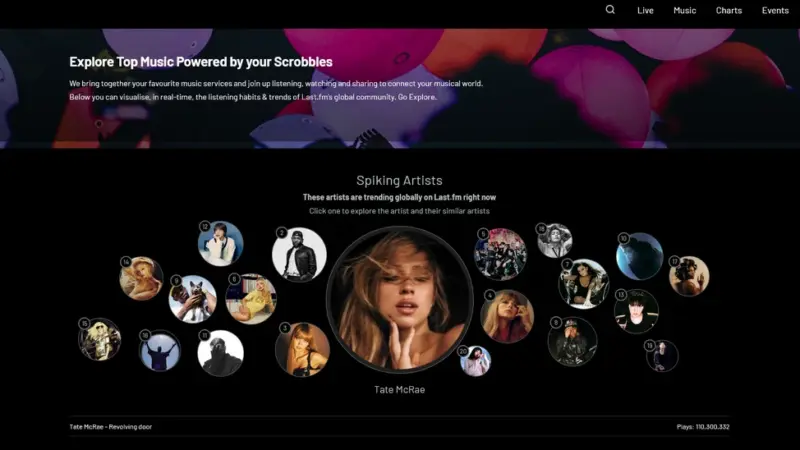This screenshot has height=450, width=800.
Task: Navigate to the Events page
Action: [x=775, y=10]
